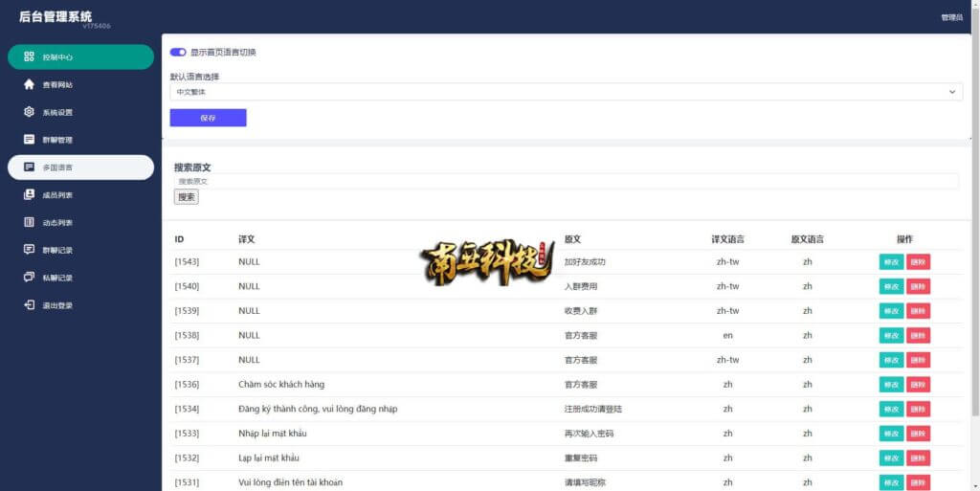980x491 pixels.
Task: Click 修改 for row 1532
Action: click(x=891, y=458)
